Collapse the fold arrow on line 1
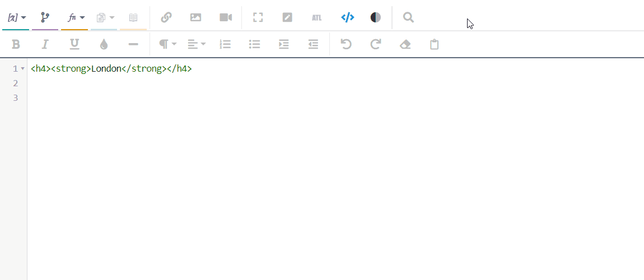Image resolution: width=644 pixels, height=280 pixels. click(22, 68)
